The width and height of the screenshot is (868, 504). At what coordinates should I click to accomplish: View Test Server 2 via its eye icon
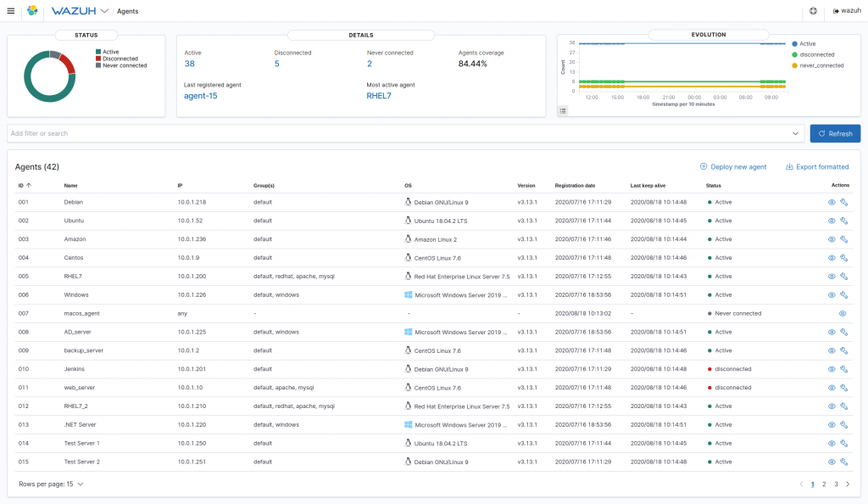point(832,462)
